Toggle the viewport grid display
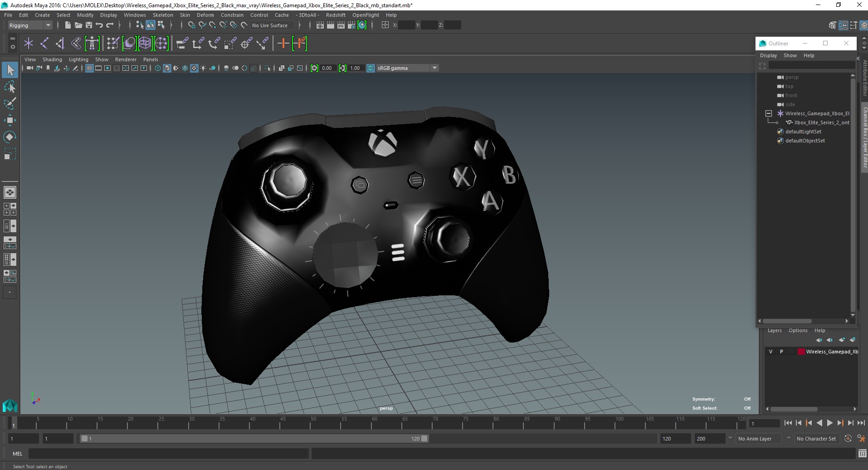The width and height of the screenshot is (868, 470). 89,68
